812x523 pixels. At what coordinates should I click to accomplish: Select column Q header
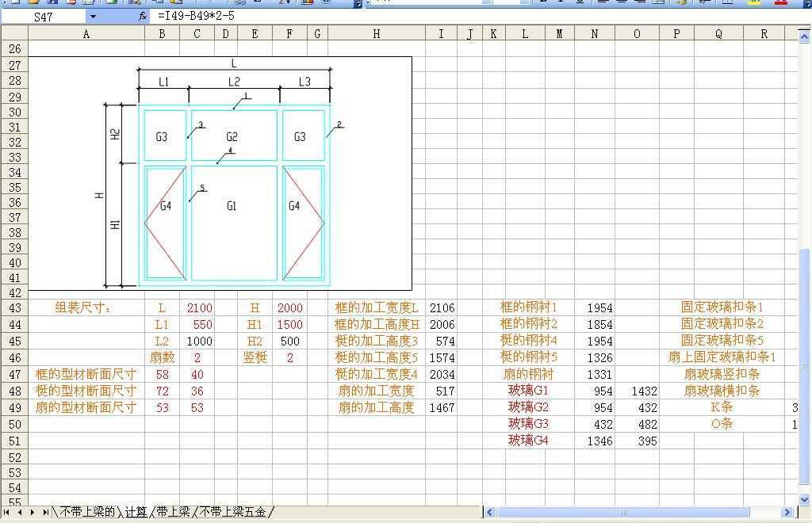point(718,33)
